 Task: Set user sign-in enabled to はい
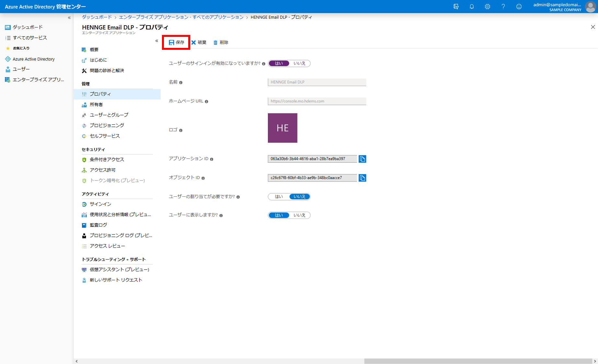[279, 63]
